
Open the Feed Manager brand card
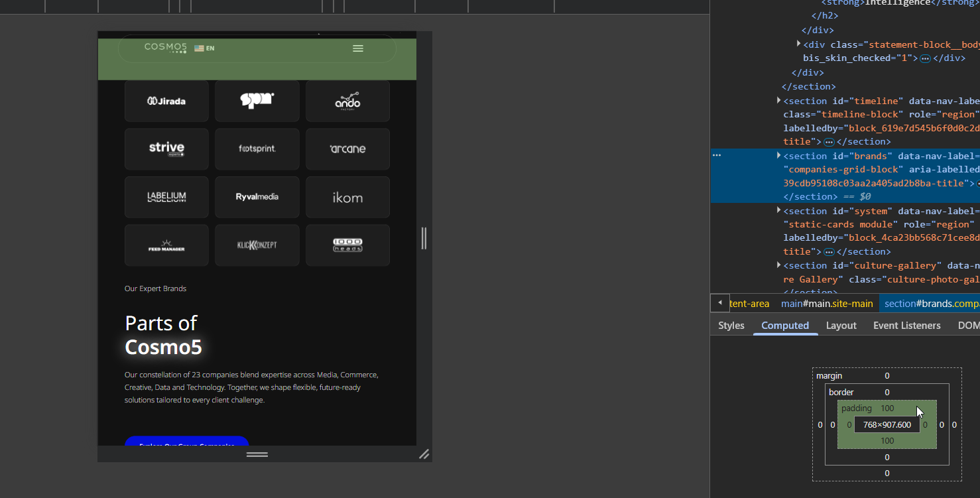point(166,245)
